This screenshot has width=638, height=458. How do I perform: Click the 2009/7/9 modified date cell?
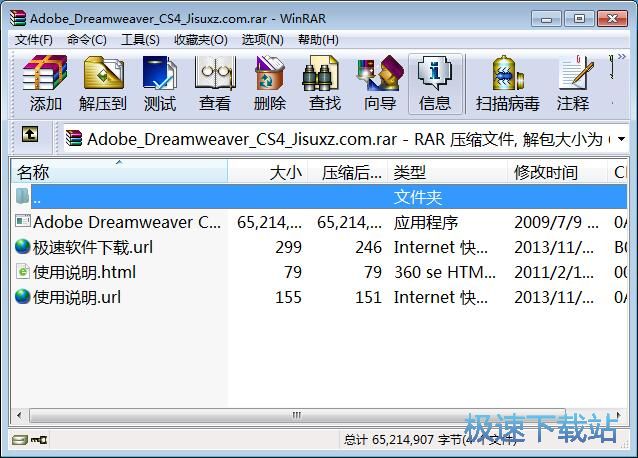tap(556, 222)
